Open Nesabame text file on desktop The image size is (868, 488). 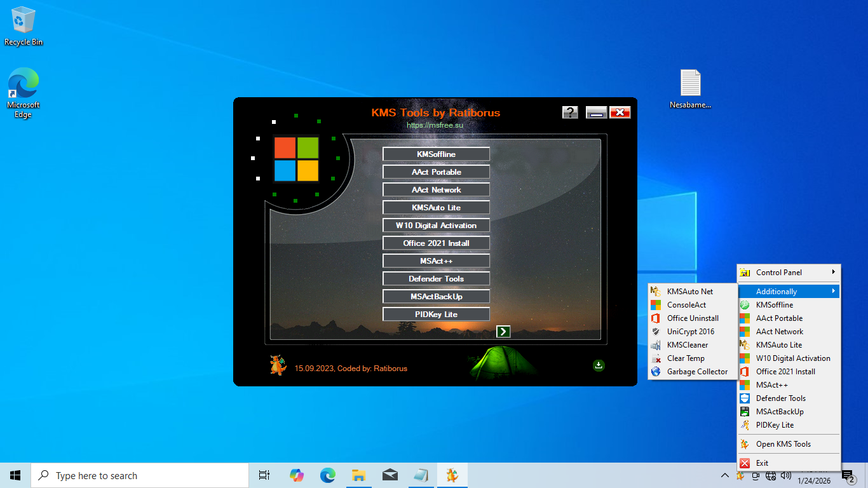pos(690,89)
